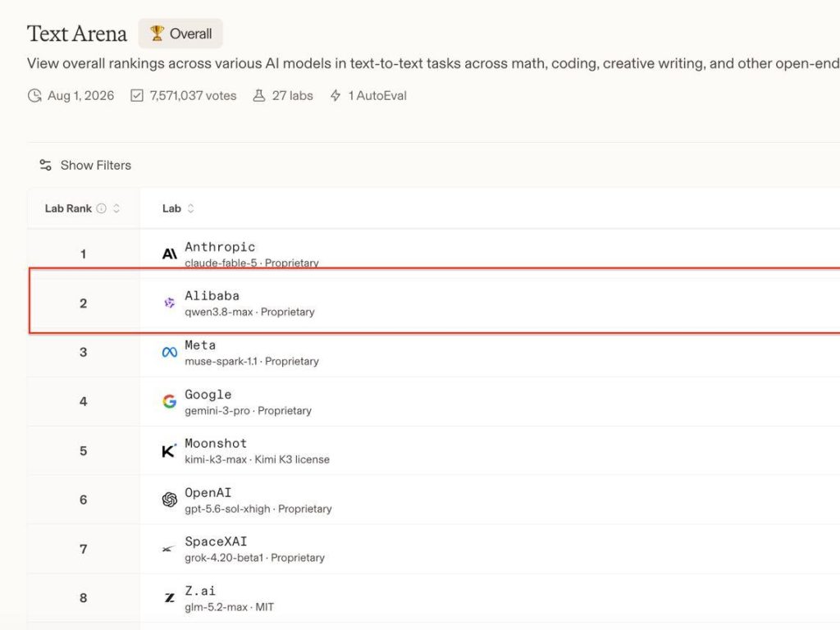Click rank 6 cell

tap(84, 500)
